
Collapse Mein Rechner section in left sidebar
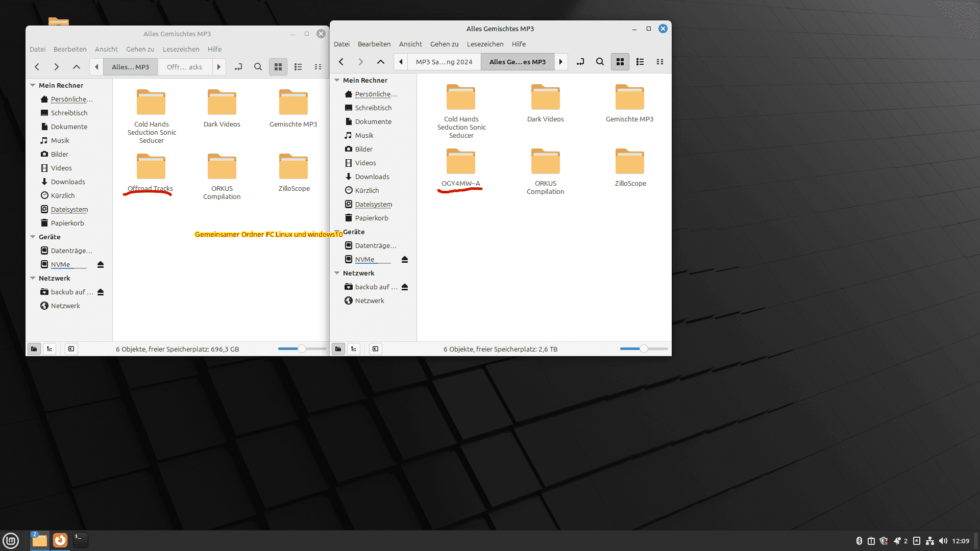(33, 85)
